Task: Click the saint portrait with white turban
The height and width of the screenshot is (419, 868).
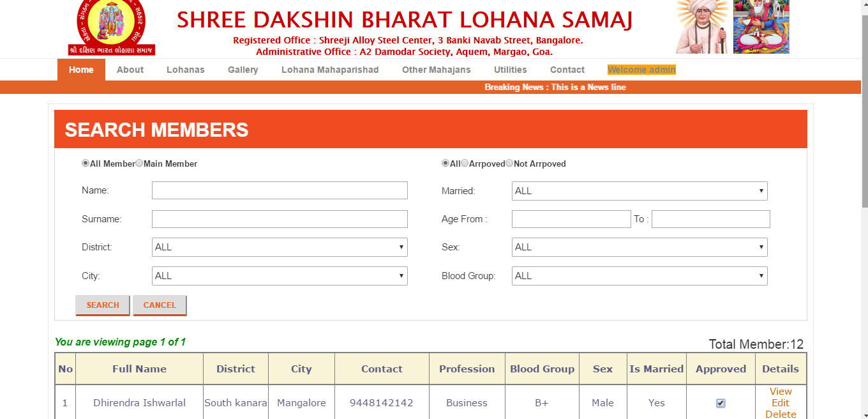Action: tap(702, 27)
